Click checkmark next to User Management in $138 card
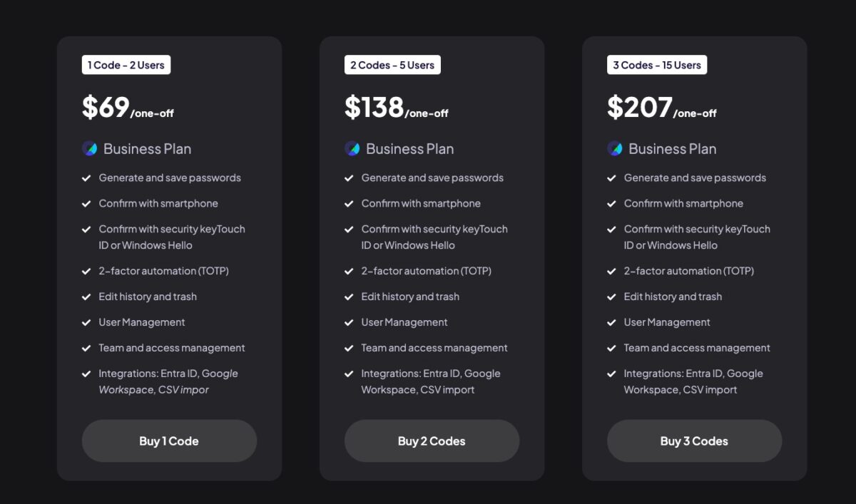 349,322
